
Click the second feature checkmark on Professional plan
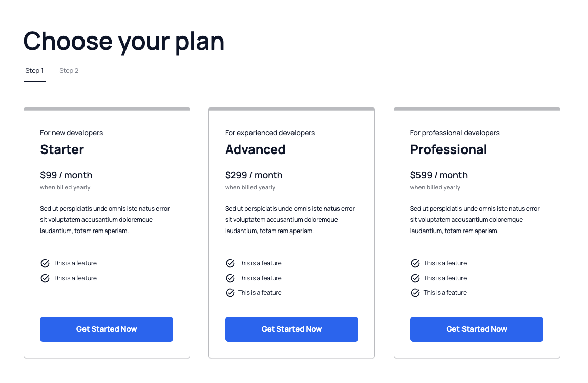[x=415, y=278]
